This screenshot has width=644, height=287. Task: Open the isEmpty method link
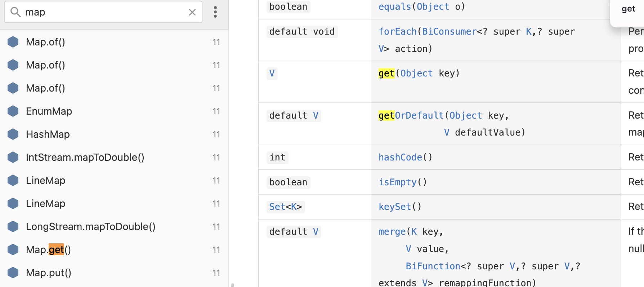(x=397, y=182)
